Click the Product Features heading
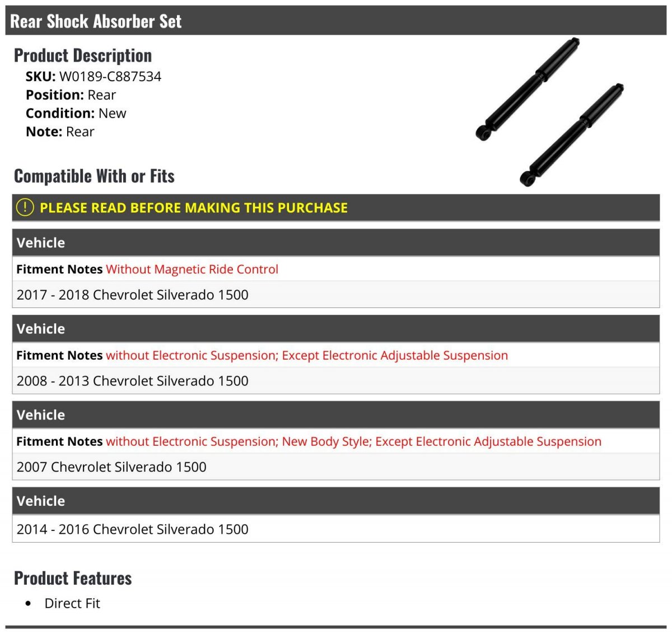The height and width of the screenshot is (634, 672). [73, 578]
